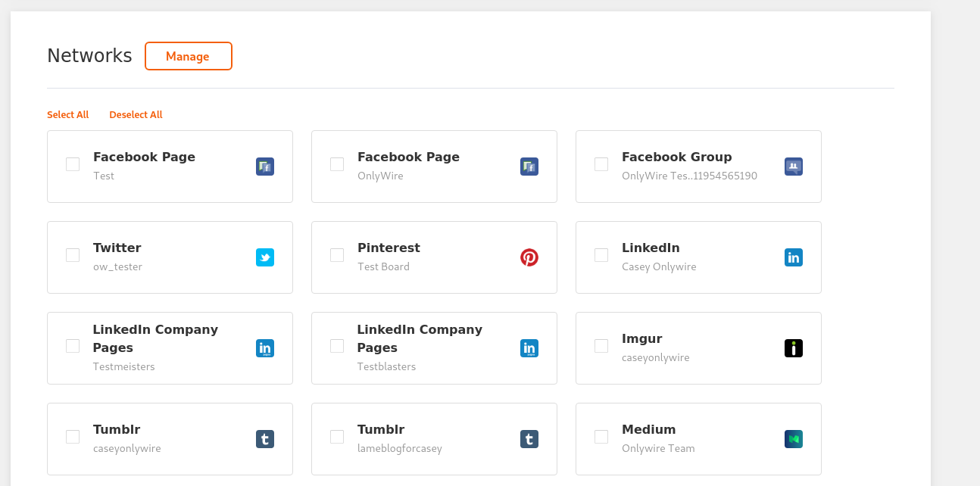Click the Imgur icon
This screenshot has height=486, width=980.
coord(793,348)
